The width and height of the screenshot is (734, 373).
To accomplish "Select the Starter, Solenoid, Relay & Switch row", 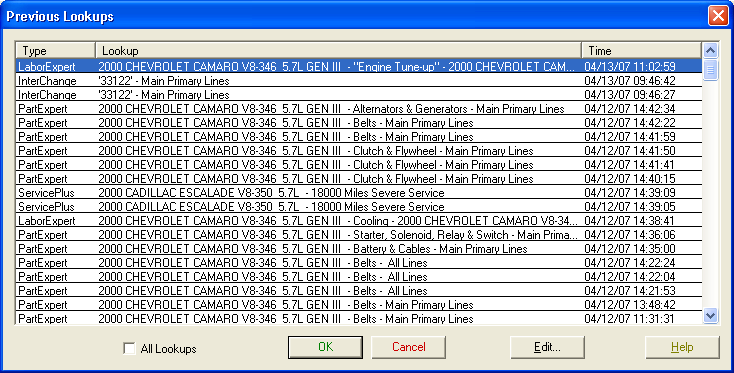I will [x=359, y=234].
